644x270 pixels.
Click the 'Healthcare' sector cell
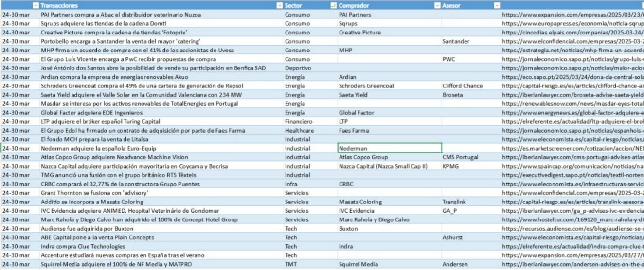coord(310,130)
